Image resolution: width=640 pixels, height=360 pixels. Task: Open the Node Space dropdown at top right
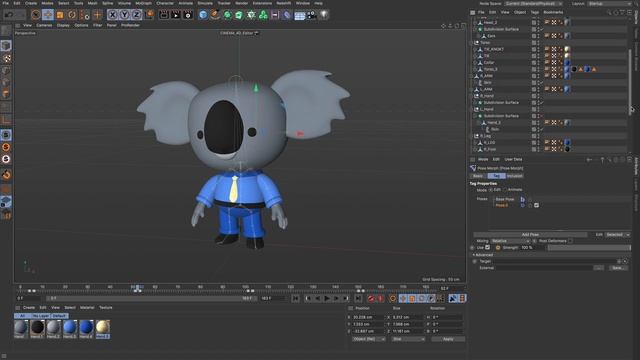tap(533, 4)
